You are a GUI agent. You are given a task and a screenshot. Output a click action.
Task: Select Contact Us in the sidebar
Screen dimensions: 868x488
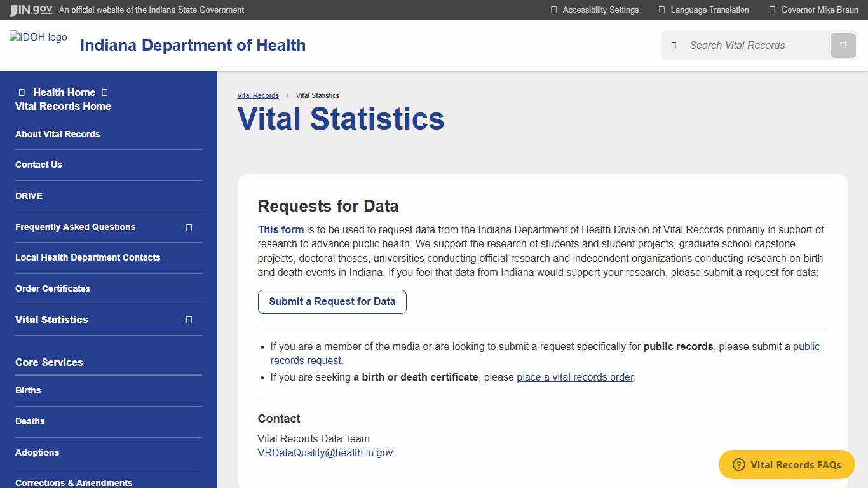38,165
